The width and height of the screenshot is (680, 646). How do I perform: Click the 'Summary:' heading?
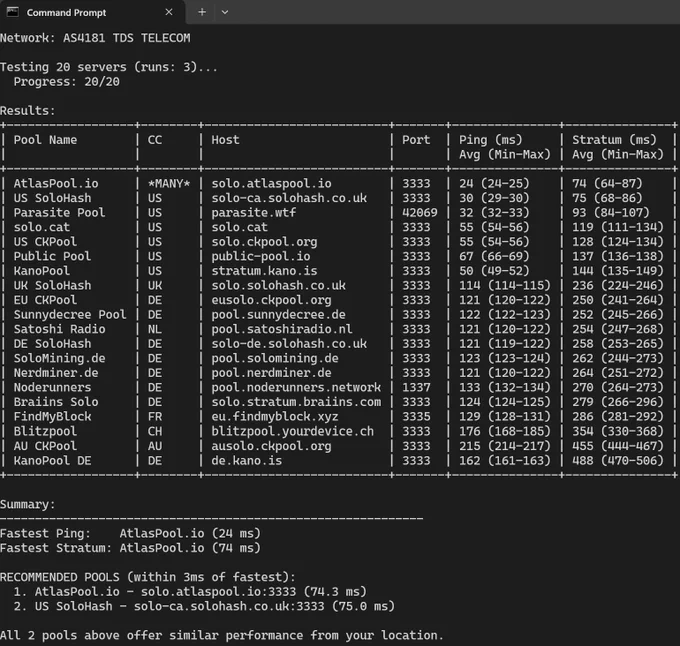(x=28, y=505)
